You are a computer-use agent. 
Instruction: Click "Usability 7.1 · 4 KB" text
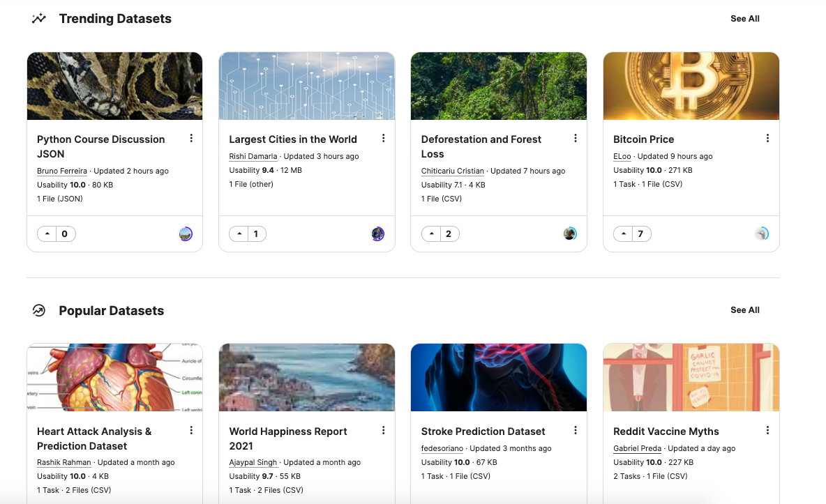coord(453,185)
